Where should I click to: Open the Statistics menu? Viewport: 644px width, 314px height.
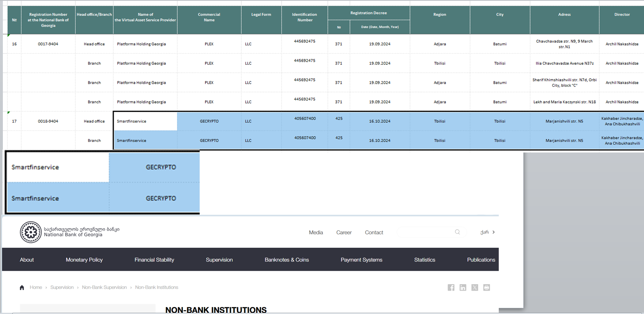click(425, 260)
